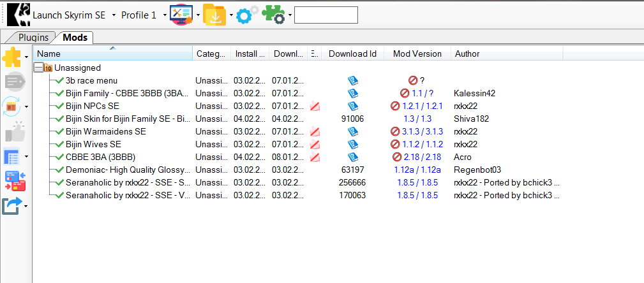Open the Profile 1 dropdown
644x283 pixels.
point(143,15)
